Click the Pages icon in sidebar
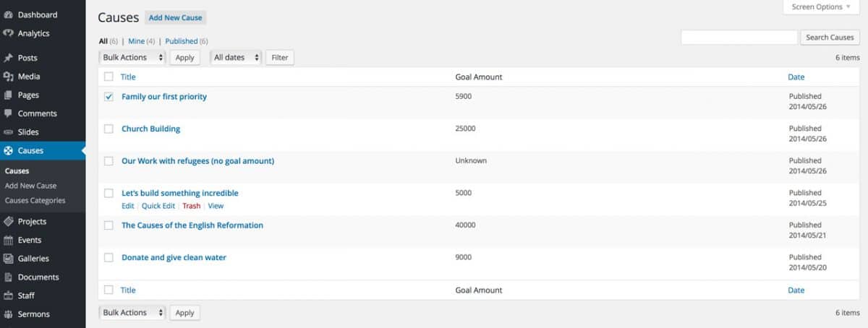 (x=8, y=95)
